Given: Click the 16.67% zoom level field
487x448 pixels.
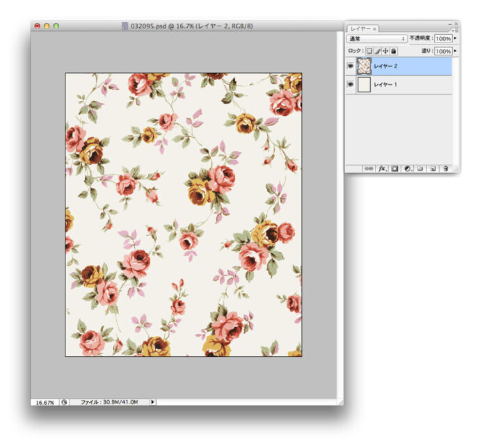Looking at the screenshot, I should (45, 402).
